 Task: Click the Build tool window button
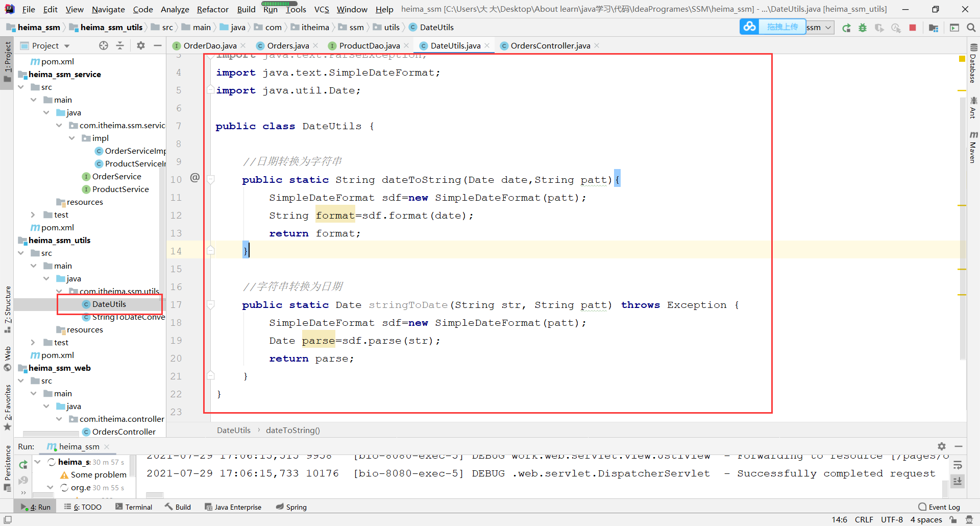(178, 507)
